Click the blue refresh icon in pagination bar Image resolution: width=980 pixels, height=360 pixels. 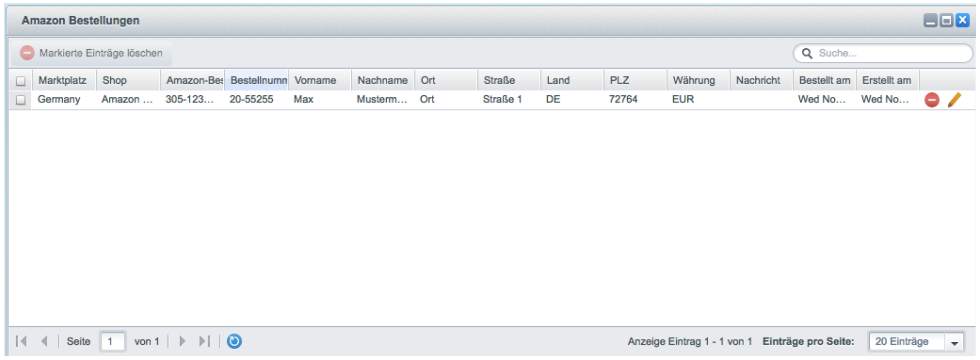pyautogui.click(x=234, y=341)
